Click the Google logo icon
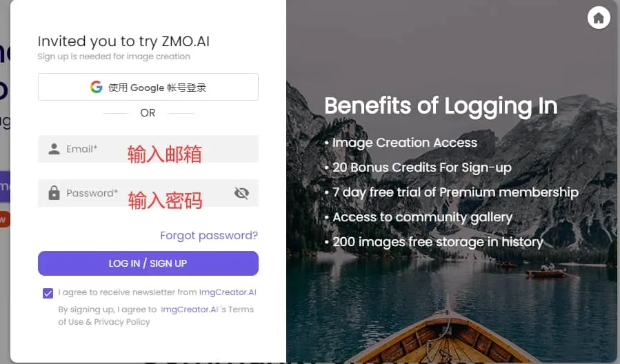 (96, 87)
